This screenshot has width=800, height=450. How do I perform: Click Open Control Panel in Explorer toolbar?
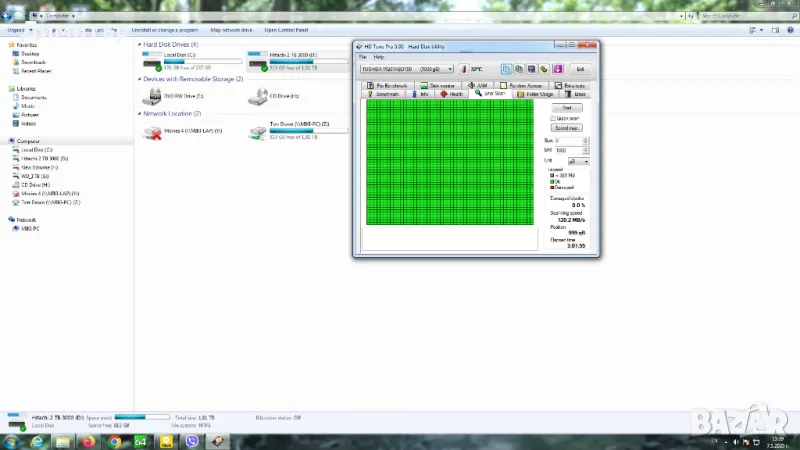pos(286,30)
